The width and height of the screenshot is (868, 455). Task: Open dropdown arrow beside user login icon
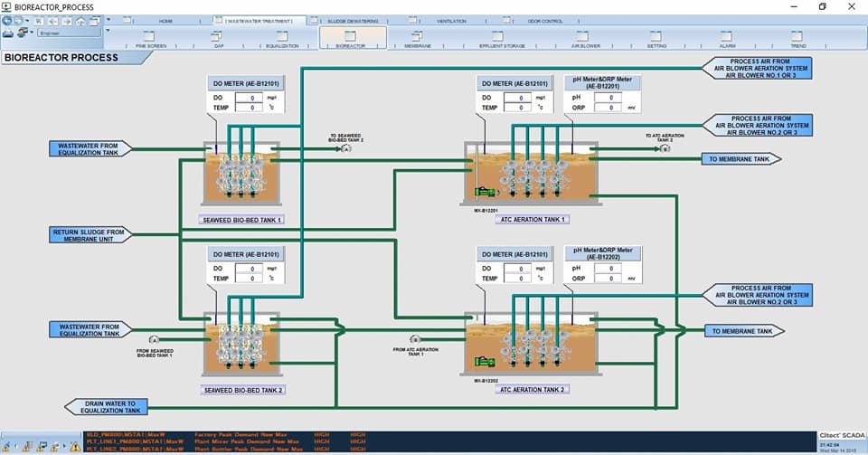[32, 33]
